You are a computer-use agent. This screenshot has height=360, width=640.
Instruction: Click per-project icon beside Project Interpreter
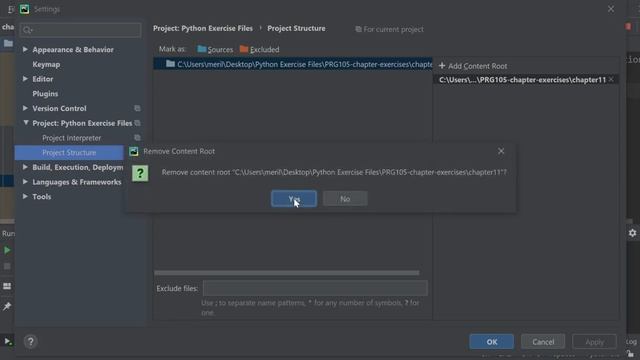pyautogui.click(x=137, y=138)
